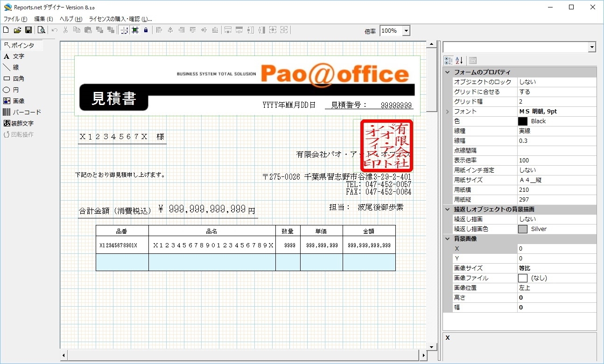This screenshot has height=364, width=604.
Task: Switch properties to alphabetical sort (AZ icon)
Action: click(x=459, y=60)
